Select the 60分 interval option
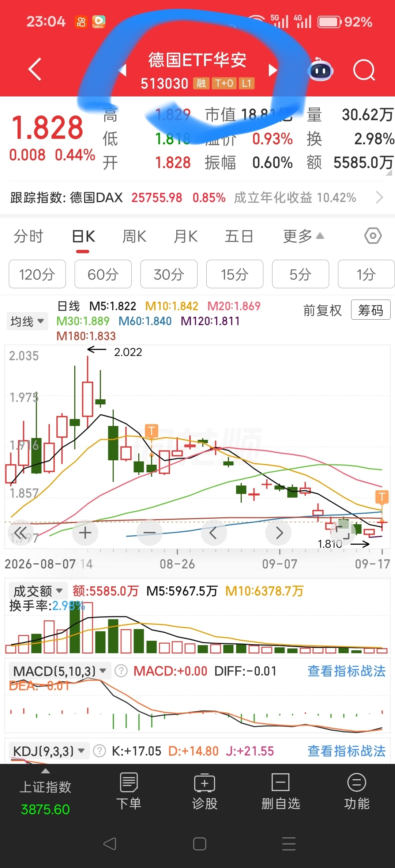This screenshot has height=868, width=395. [x=103, y=274]
